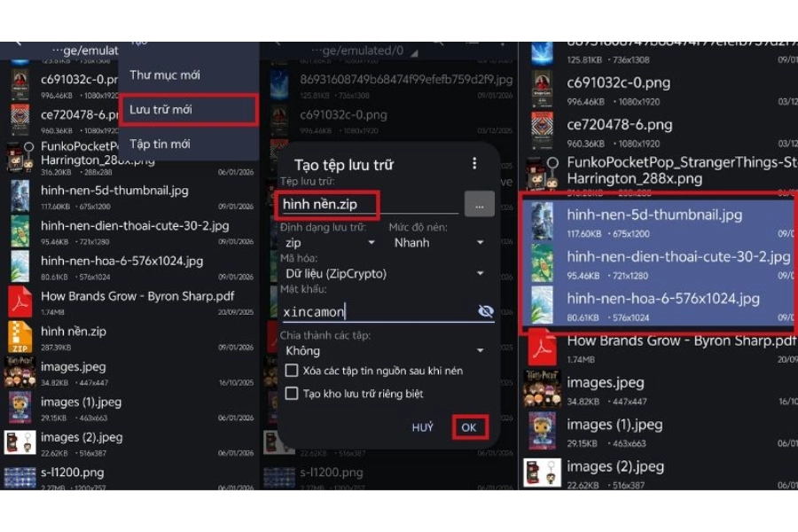Enable 'Xóa các tập tin nguồn sau khi nén'
This screenshot has height=532, width=798.
pyautogui.click(x=293, y=371)
